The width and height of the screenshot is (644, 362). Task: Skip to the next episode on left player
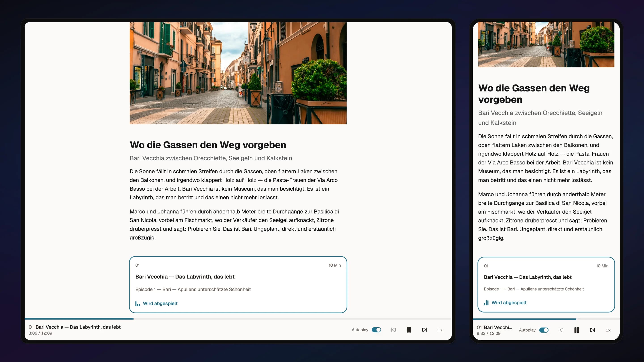coord(424,330)
